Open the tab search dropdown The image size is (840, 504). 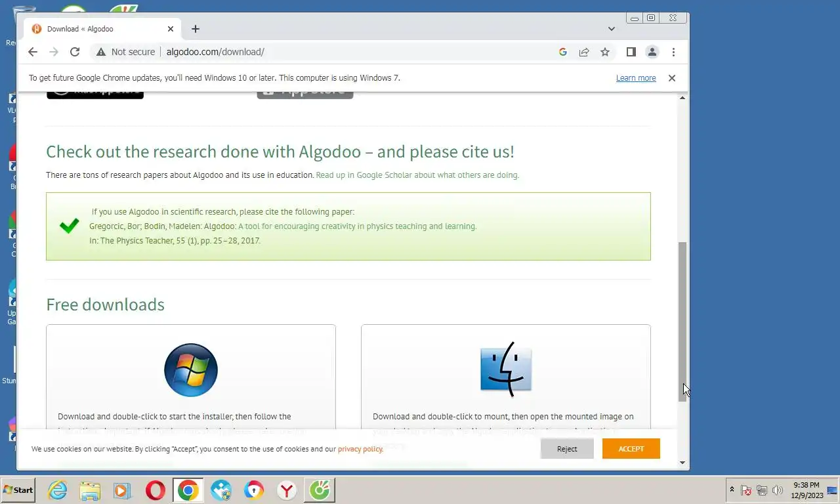(x=612, y=29)
